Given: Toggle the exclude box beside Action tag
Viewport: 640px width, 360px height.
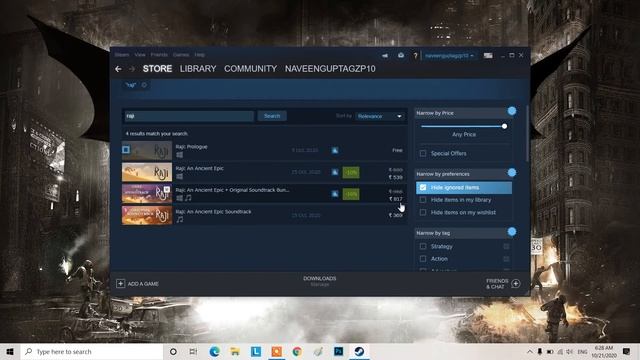Looking at the screenshot, I should click(506, 259).
